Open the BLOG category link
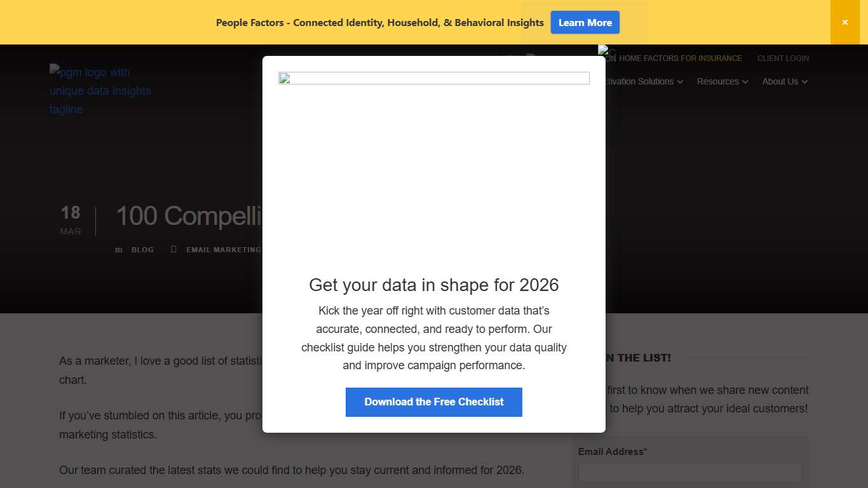Screen dimensions: 868x488 click(x=142, y=249)
